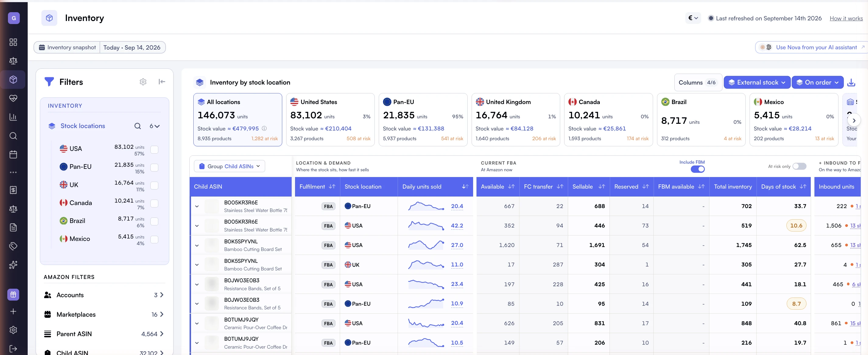Image resolution: width=868 pixels, height=355 pixels.
Task: Open the settings gear in sidebar
Action: pos(13,330)
